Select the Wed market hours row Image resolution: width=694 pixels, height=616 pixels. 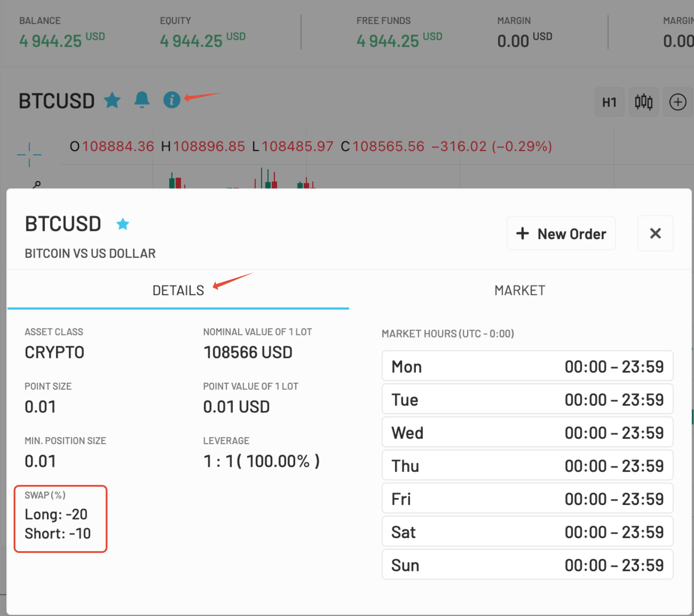point(528,432)
